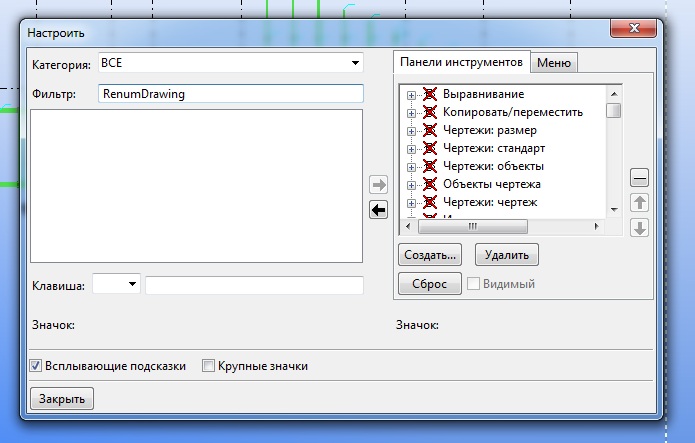The height and width of the screenshot is (443, 695).
Task: Expand the Чертежи: объекты tree node
Action: pyautogui.click(x=411, y=167)
